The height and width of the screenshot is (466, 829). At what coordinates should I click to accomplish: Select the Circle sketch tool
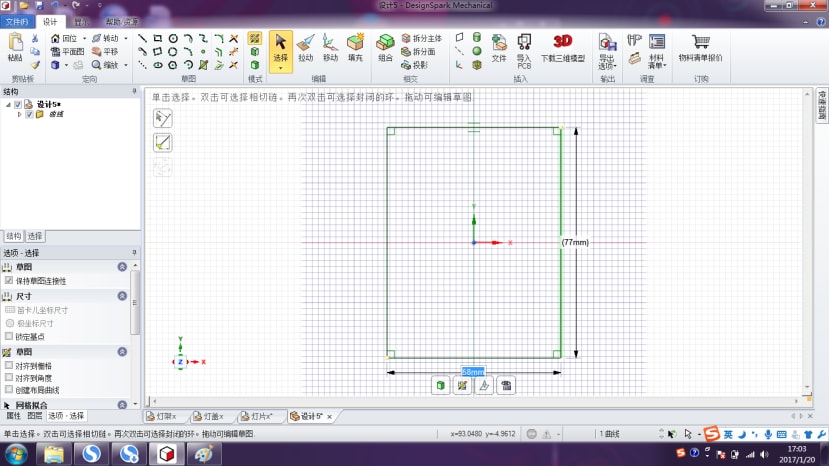pos(173,39)
